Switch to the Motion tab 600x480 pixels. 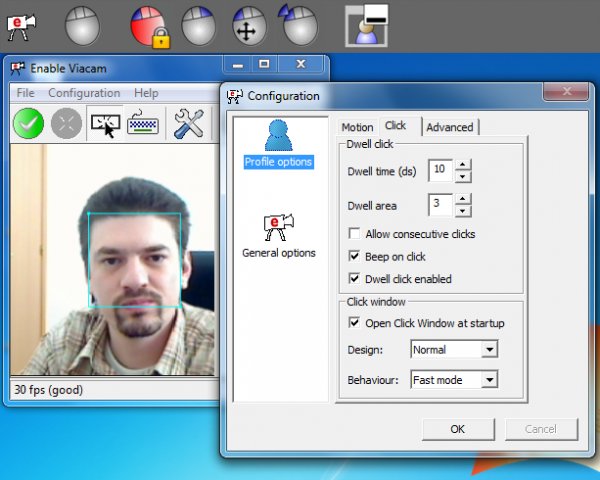click(x=357, y=127)
